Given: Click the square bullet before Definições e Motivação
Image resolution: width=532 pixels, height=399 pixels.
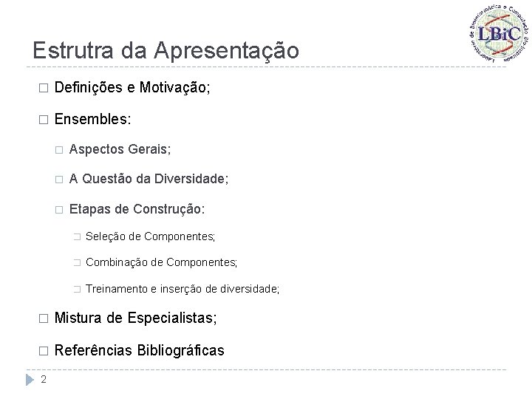Looking at the screenshot, I should (44, 88).
